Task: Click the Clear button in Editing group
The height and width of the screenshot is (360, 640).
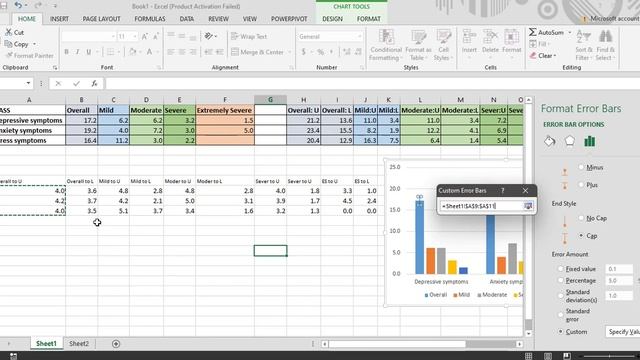Action: (542, 56)
